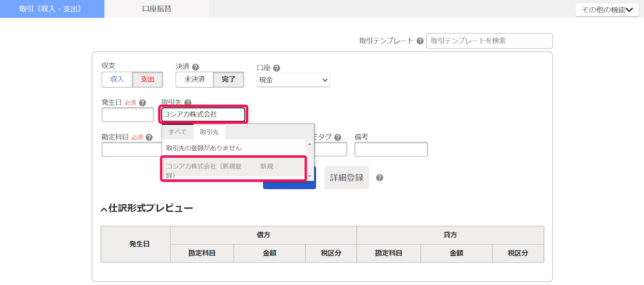
Task: Select 支出 toggle button
Action: (147, 79)
